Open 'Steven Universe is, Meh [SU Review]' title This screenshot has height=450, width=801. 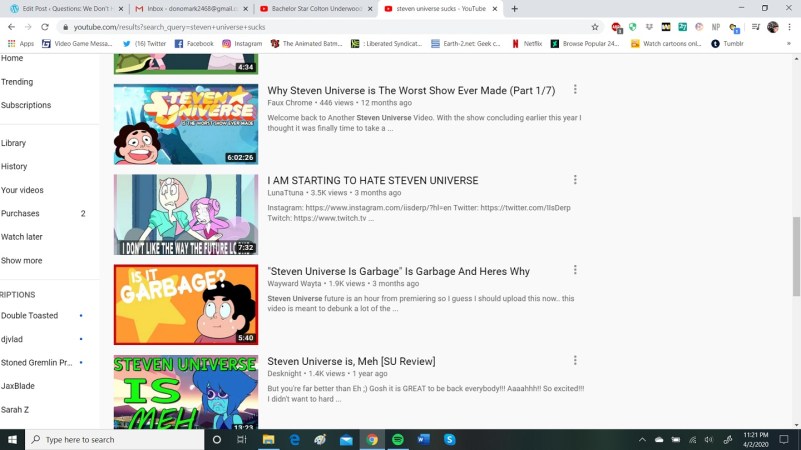pyautogui.click(x=351, y=361)
